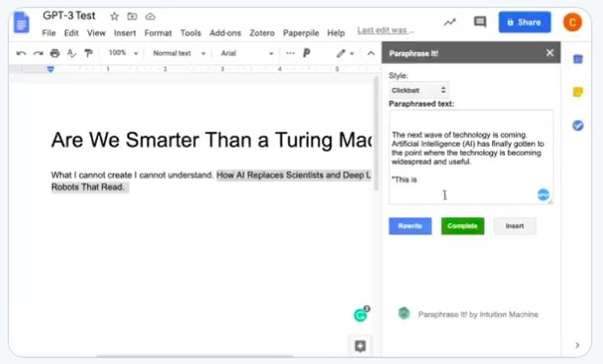
Task: Click the blue circular icon in text box
Action: (x=543, y=195)
